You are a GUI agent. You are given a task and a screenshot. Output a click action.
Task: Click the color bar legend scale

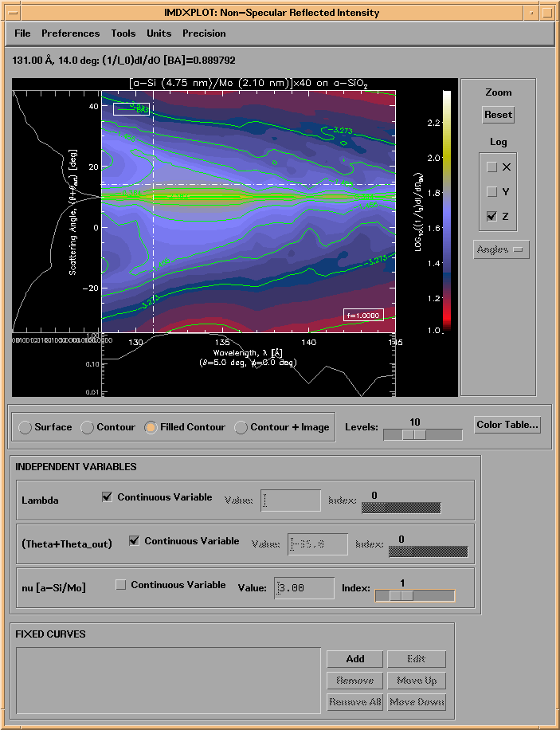(447, 211)
